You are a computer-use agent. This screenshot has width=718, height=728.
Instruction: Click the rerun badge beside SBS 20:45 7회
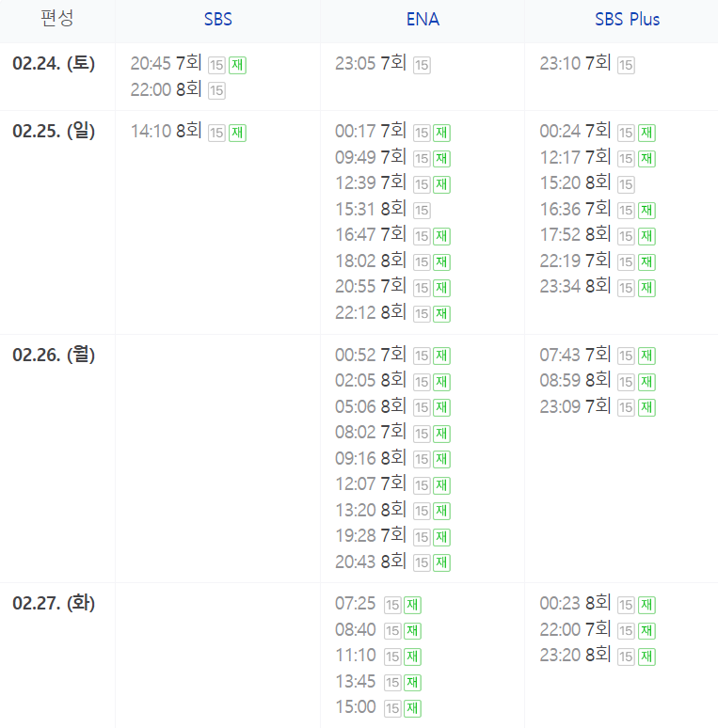click(237, 65)
